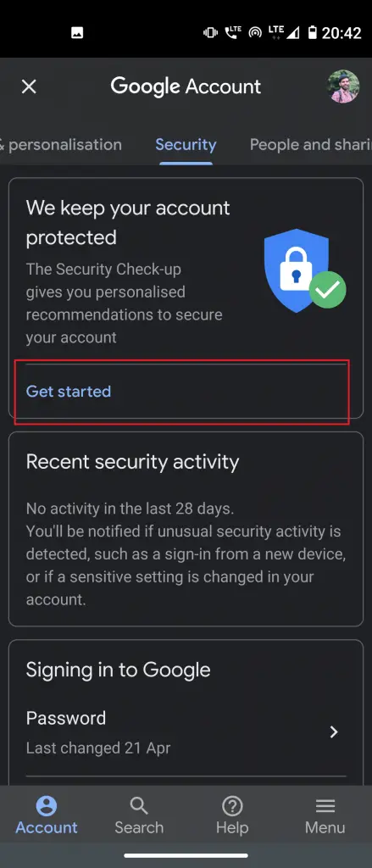
Task: Close the Google Account screen
Action: pos(29,86)
